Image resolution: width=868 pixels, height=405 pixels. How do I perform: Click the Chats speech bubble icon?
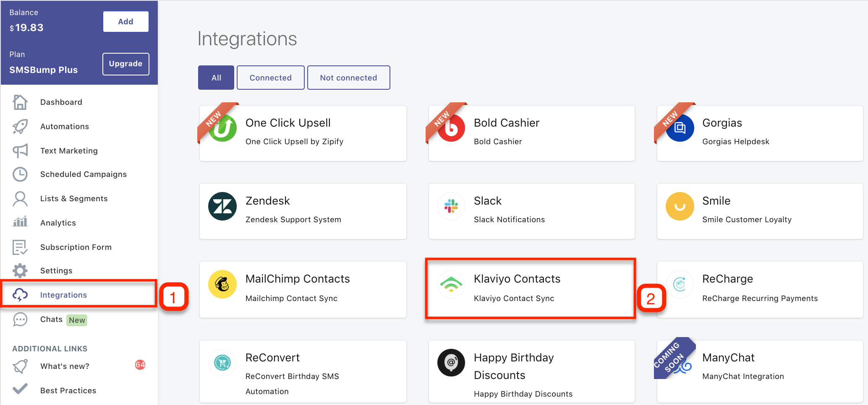click(x=20, y=319)
